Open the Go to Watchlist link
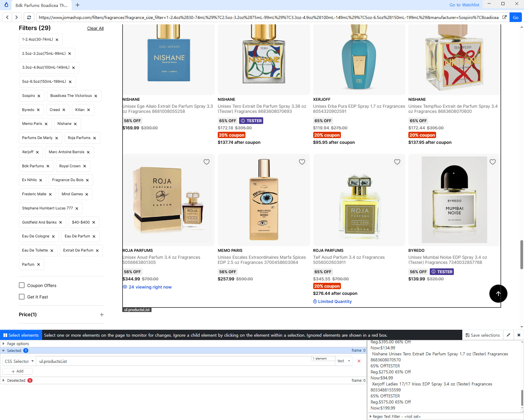Image resolution: width=524 pixels, height=420 pixels. [464, 5]
